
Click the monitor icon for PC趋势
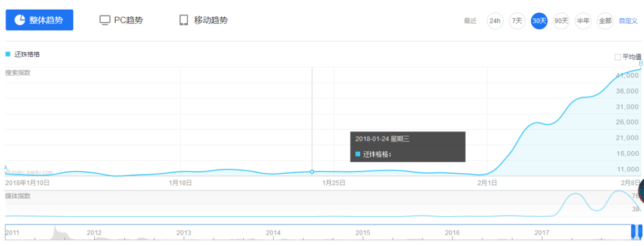pyautogui.click(x=105, y=20)
